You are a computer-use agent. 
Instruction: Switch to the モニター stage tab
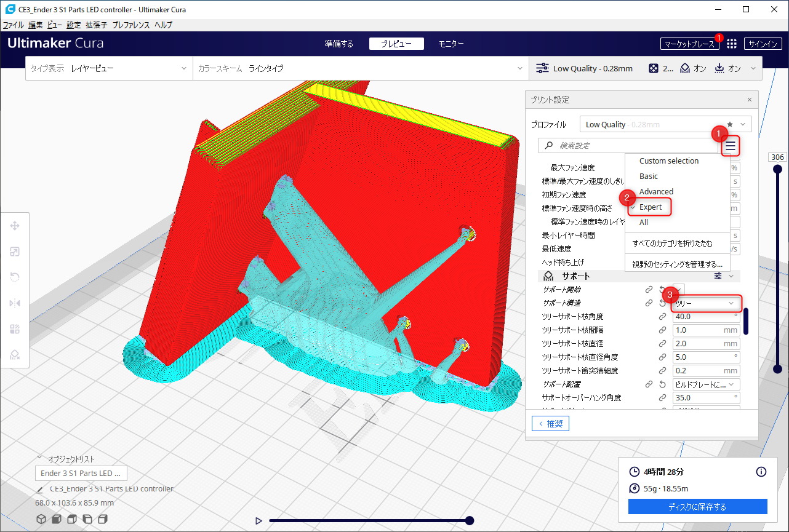coord(451,44)
